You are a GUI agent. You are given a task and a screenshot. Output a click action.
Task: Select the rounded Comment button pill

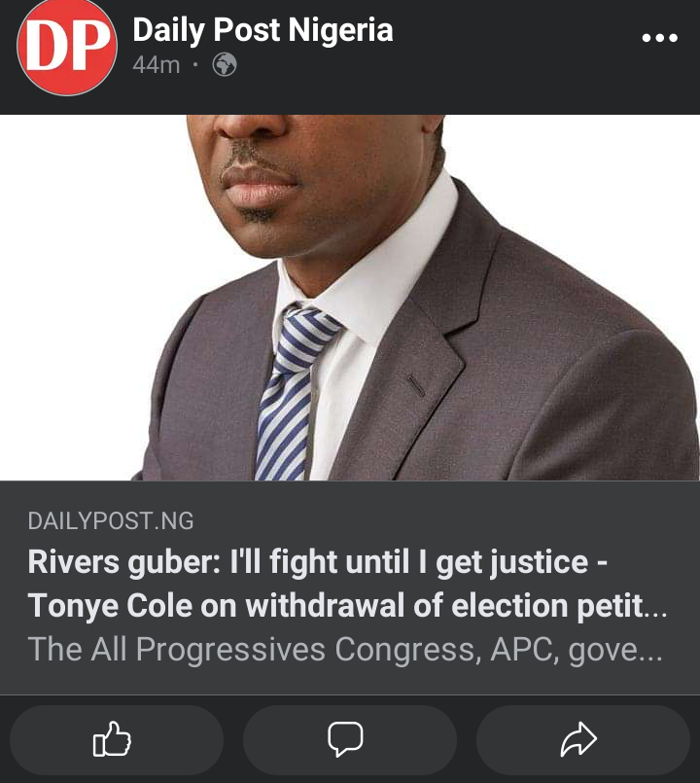click(x=349, y=739)
